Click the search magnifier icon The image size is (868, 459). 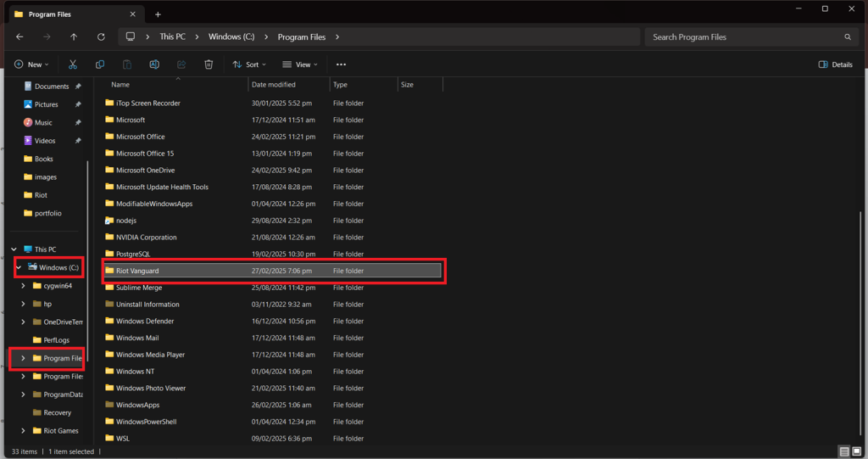point(848,37)
